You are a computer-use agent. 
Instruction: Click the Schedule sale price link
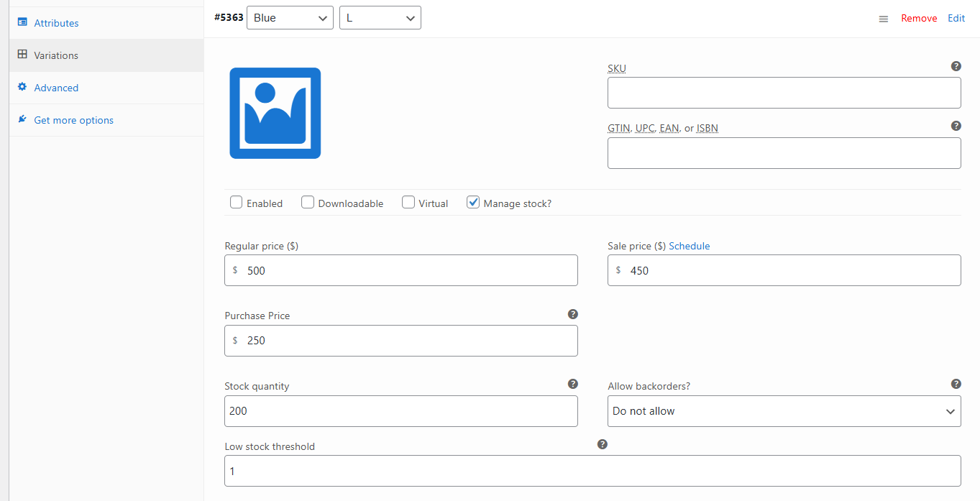click(x=689, y=246)
